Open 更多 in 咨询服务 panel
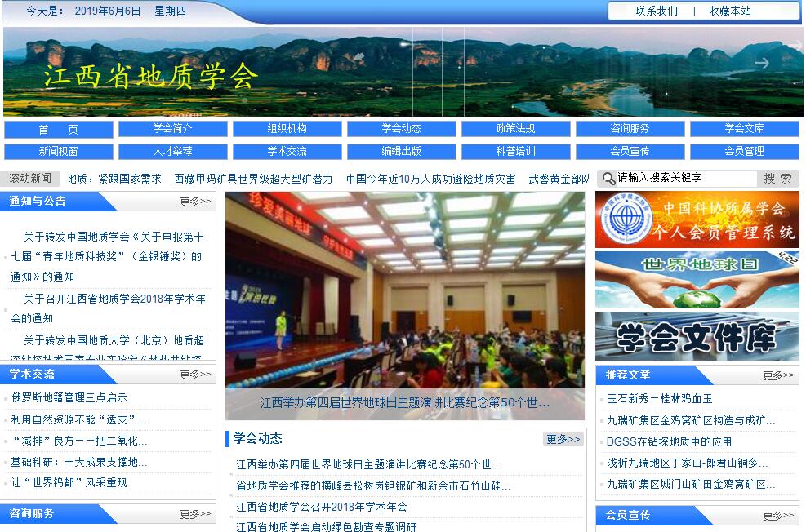The image size is (806, 532). (x=195, y=514)
